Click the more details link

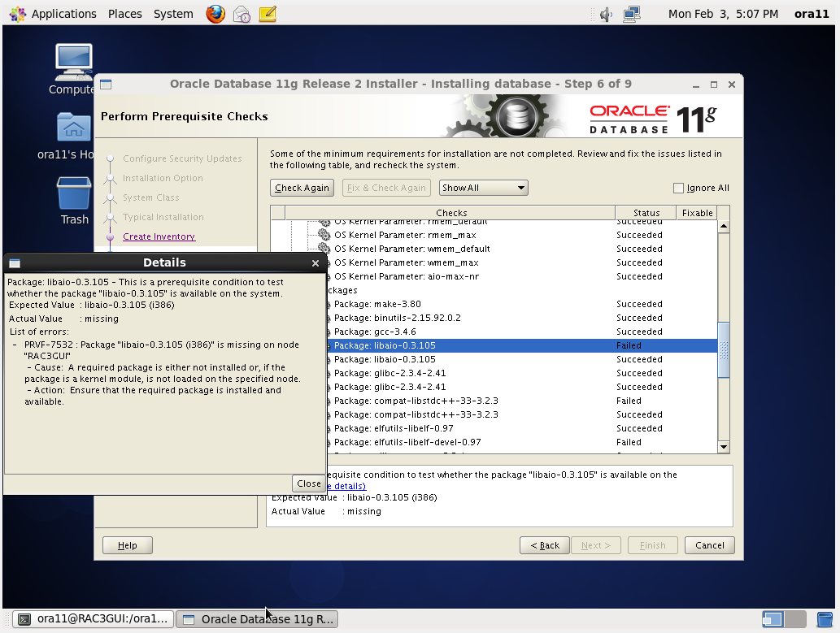346,486
